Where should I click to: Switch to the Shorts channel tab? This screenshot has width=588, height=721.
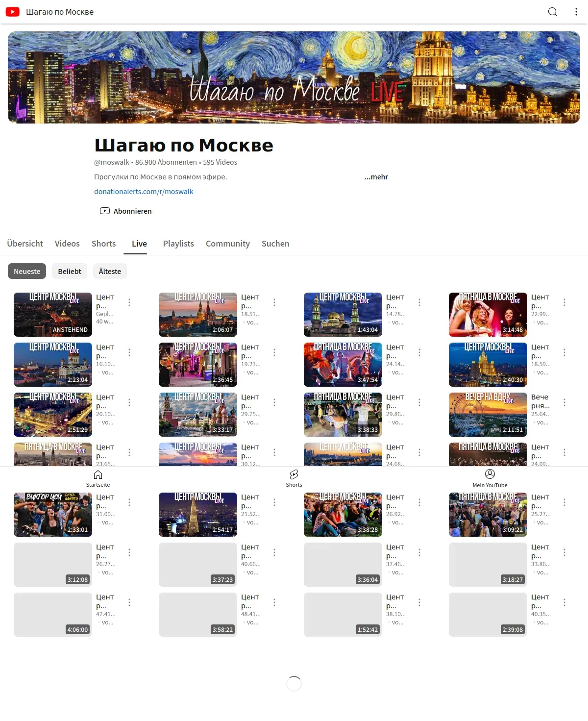click(x=104, y=244)
